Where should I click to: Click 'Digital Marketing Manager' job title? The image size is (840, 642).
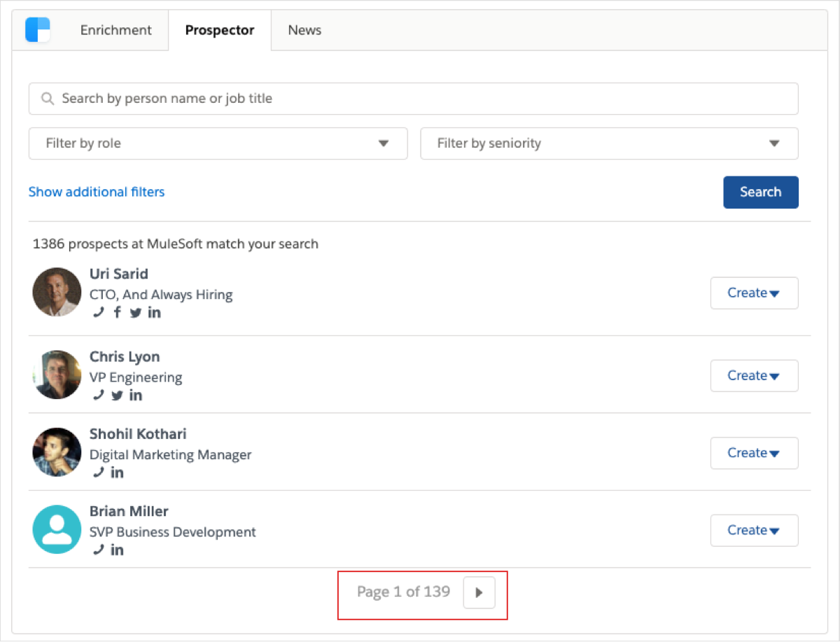[x=170, y=454]
